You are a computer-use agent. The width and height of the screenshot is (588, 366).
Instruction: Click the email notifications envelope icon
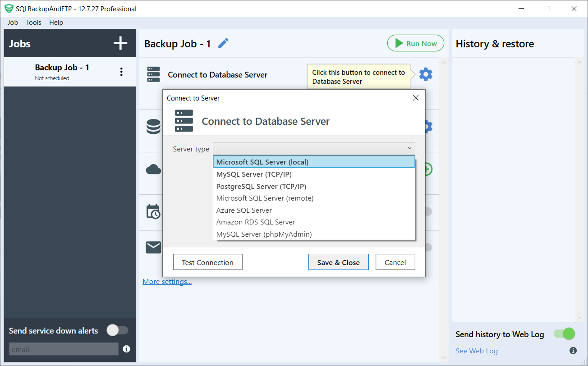tap(153, 247)
